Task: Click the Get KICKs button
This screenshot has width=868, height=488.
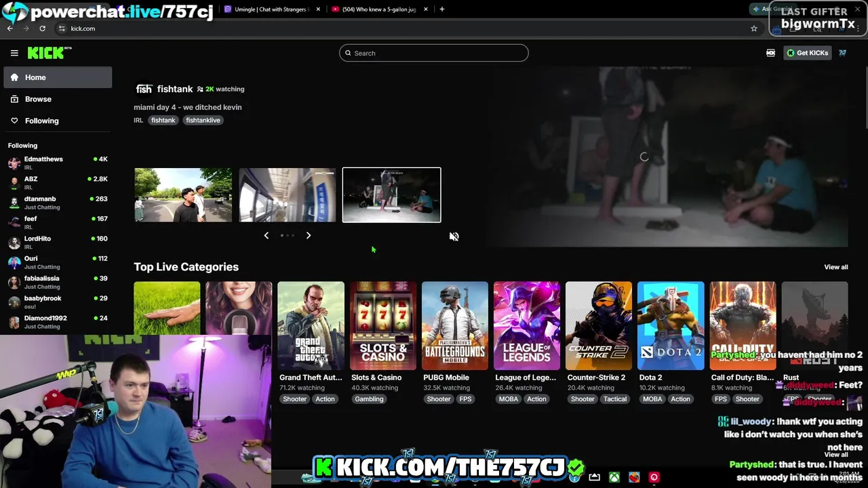Action: [807, 53]
